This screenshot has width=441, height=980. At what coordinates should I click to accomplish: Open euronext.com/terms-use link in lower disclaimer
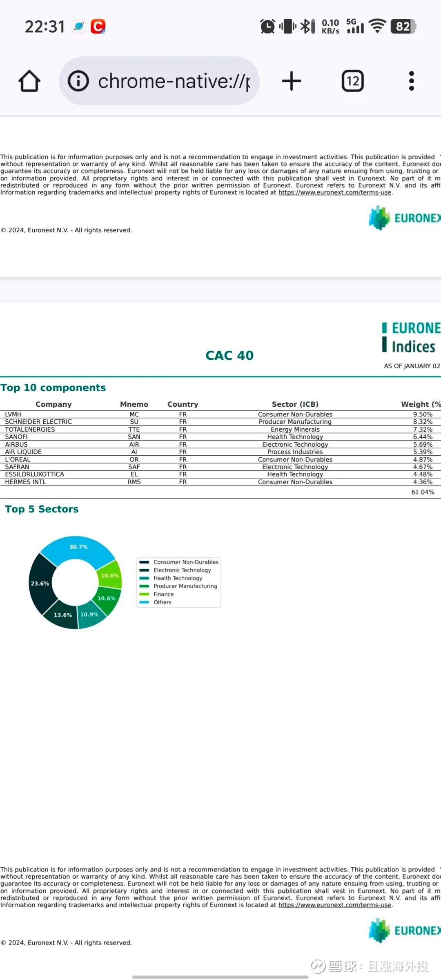point(335,905)
